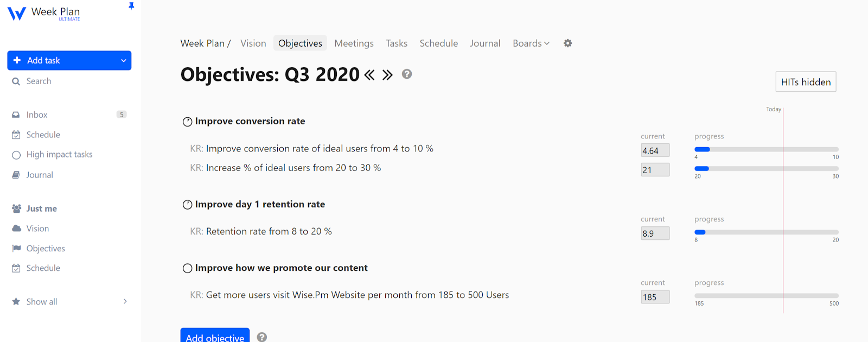Click the pin sidebar icon
Viewport: 868px width, 342px height.
(131, 6)
